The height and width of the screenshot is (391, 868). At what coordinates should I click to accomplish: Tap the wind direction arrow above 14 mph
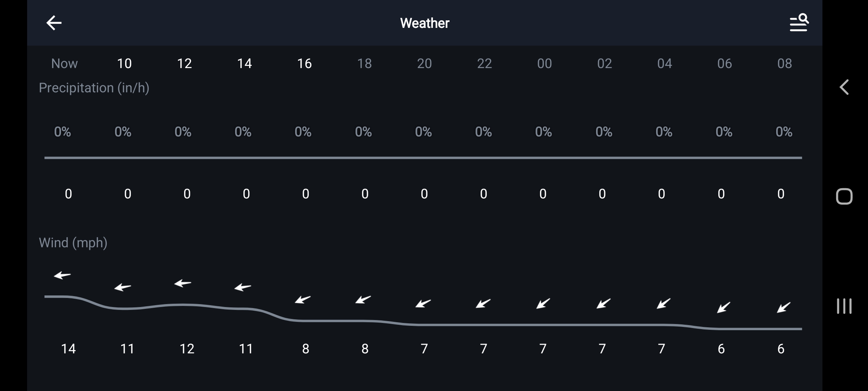(x=62, y=276)
